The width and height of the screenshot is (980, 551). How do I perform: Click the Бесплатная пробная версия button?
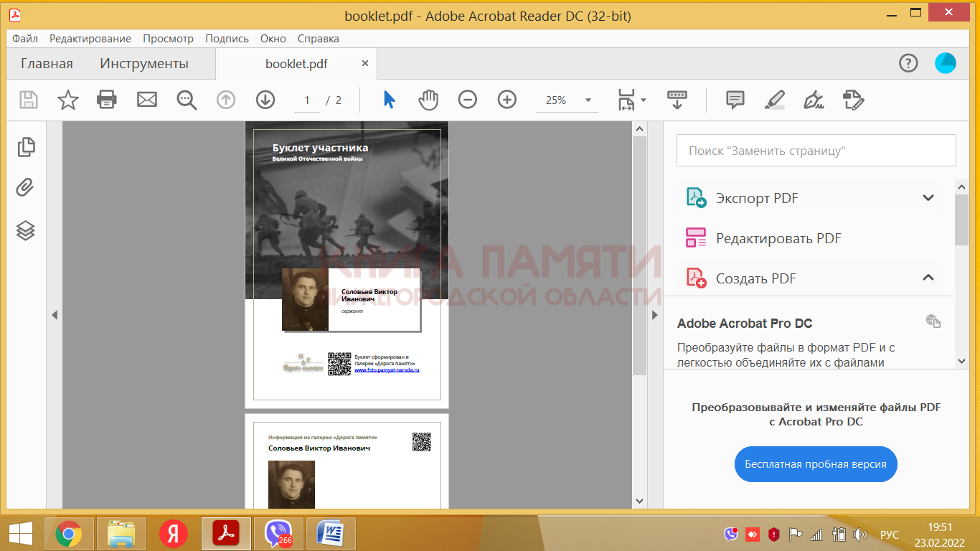pyautogui.click(x=816, y=464)
